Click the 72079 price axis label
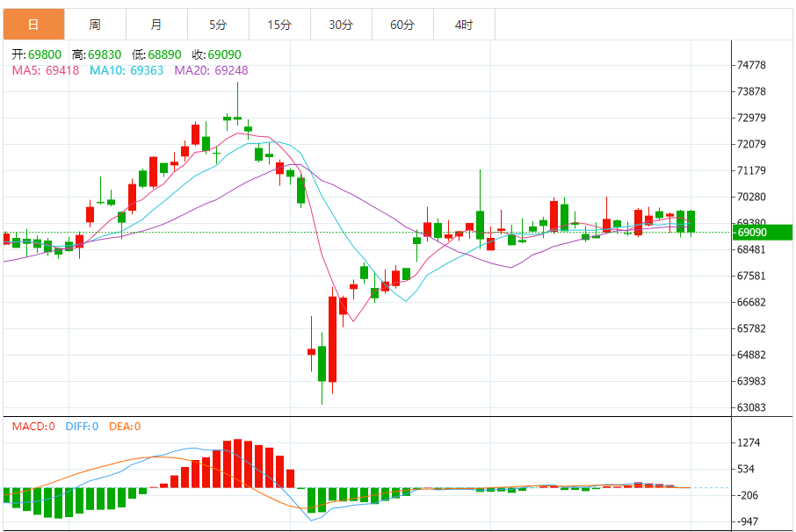Viewport: 796px width, 532px height. tap(751, 144)
